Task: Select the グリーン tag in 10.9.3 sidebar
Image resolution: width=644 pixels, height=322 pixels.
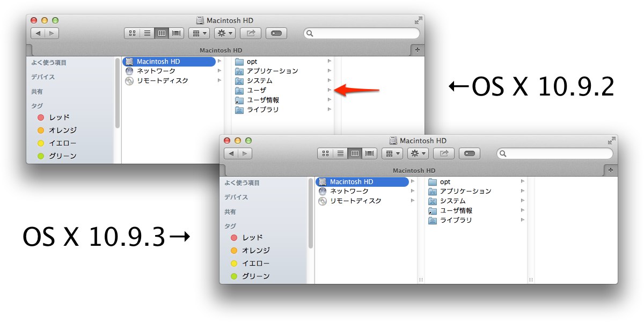Action: [255, 276]
